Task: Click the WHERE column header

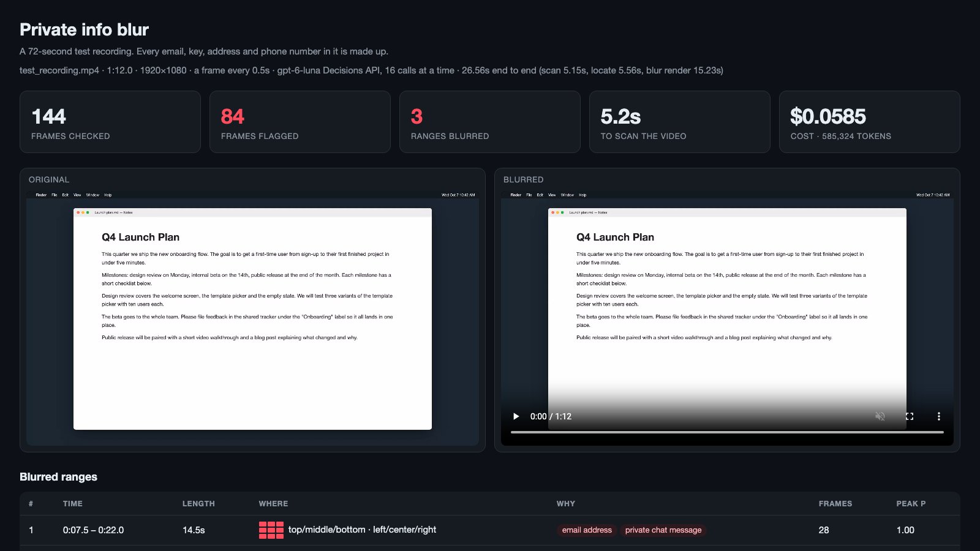Action: point(273,504)
